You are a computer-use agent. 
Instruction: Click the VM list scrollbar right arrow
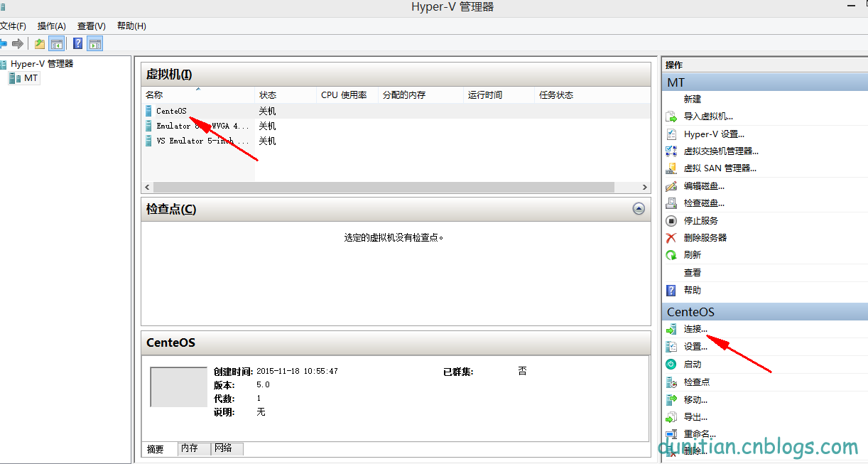pos(645,188)
